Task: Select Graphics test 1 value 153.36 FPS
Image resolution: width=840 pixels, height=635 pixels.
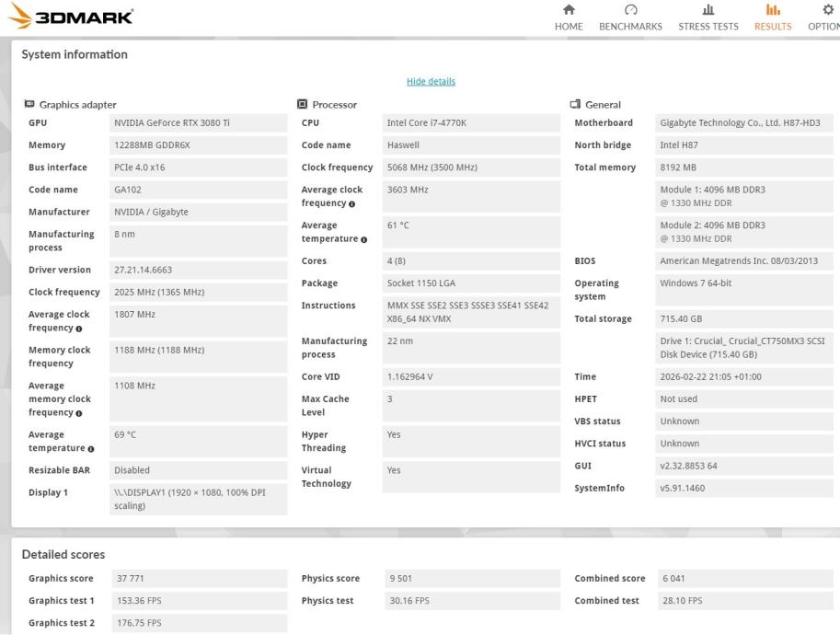Action: point(200,601)
